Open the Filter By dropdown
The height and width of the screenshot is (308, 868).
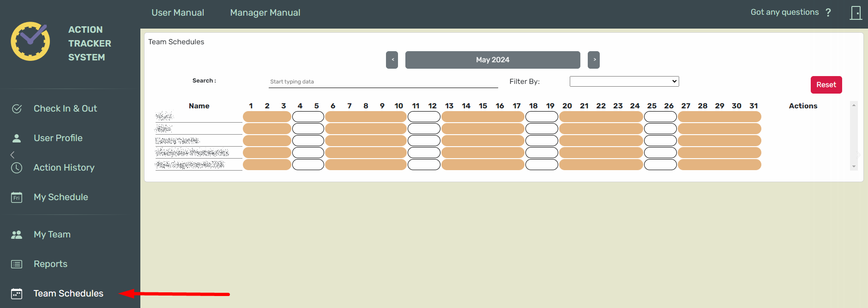pyautogui.click(x=624, y=82)
